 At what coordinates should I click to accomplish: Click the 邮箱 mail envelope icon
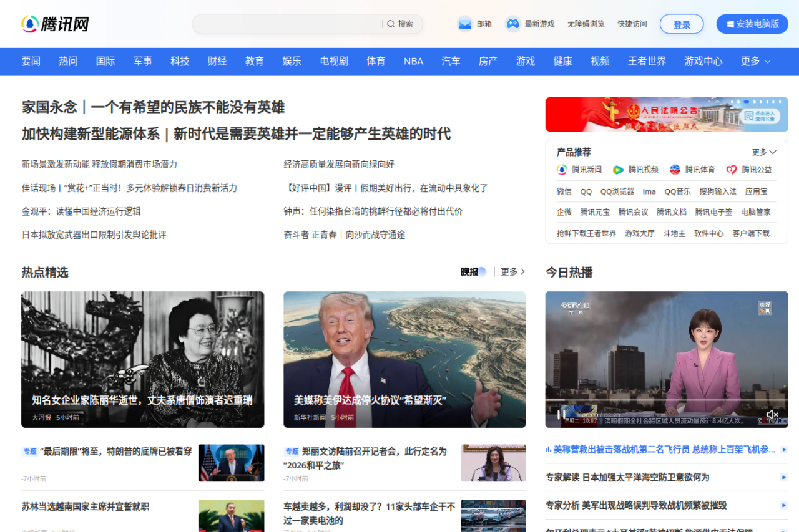(x=464, y=24)
